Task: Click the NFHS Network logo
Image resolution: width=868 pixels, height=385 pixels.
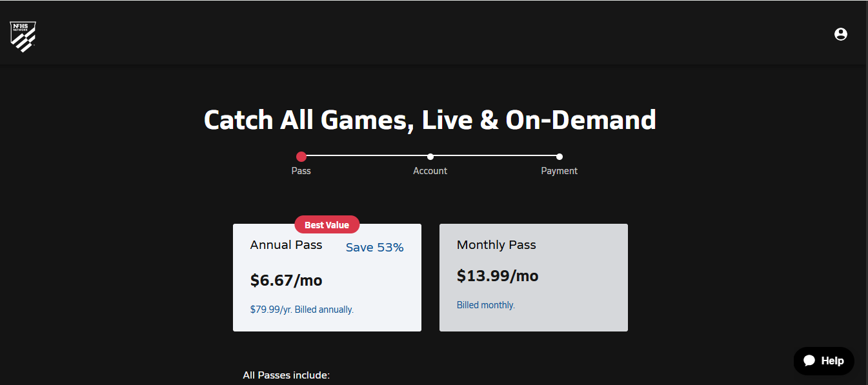Action: (23, 36)
